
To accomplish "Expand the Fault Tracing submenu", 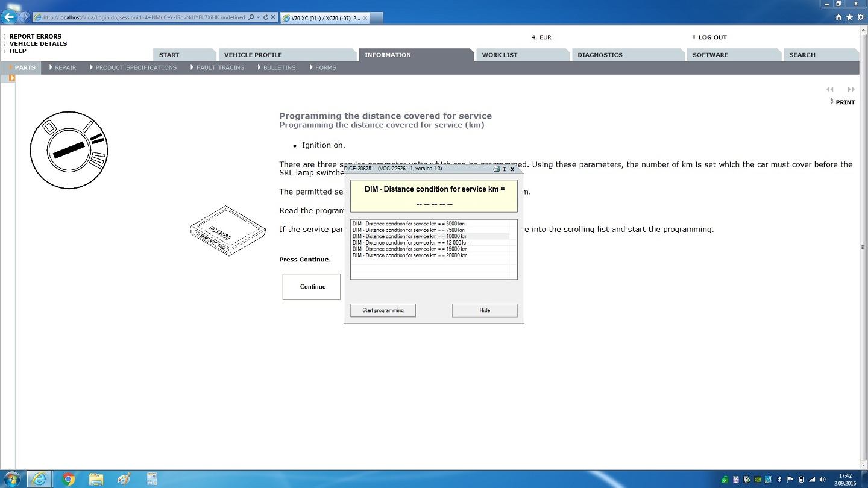I will [217, 67].
